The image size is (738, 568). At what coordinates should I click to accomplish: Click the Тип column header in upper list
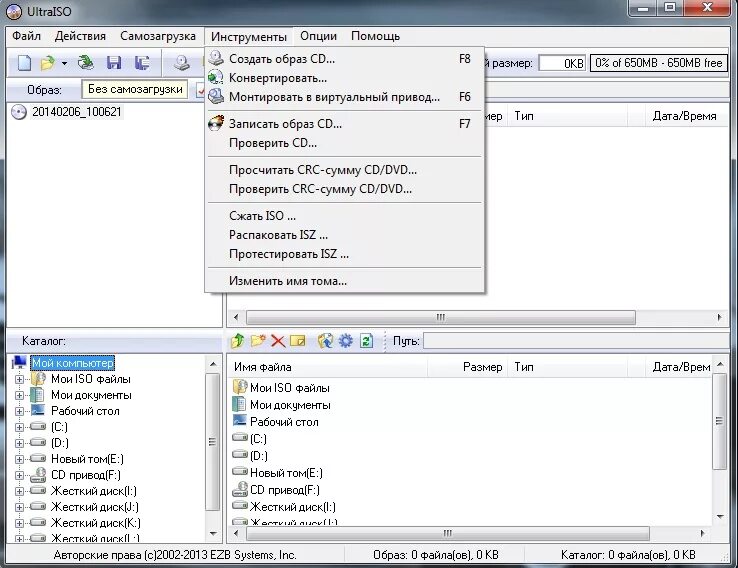click(x=568, y=116)
